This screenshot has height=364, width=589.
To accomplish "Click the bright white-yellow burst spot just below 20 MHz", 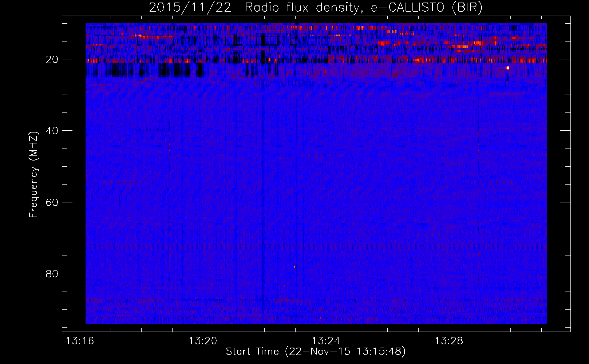I will tap(507, 68).
